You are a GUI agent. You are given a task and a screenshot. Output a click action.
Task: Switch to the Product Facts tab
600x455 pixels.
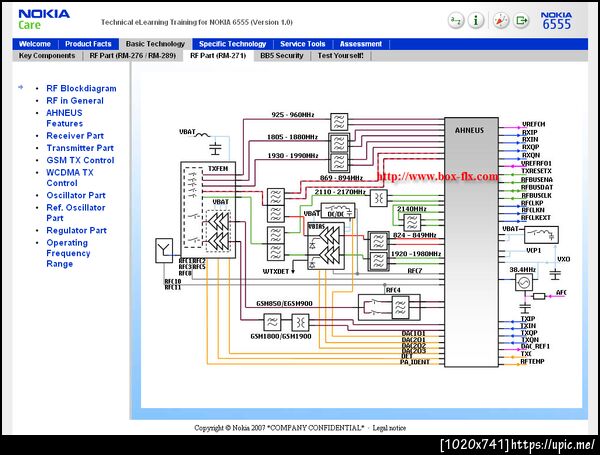click(x=88, y=44)
